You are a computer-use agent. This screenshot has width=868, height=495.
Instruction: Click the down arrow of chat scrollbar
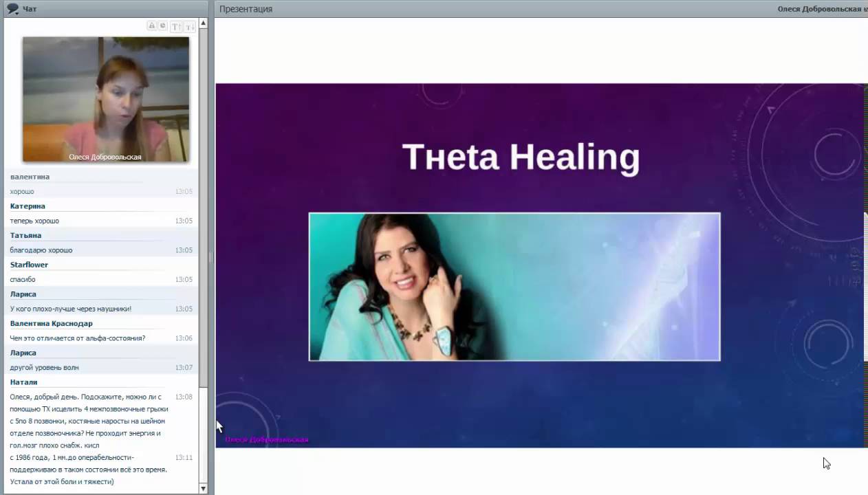coord(203,488)
